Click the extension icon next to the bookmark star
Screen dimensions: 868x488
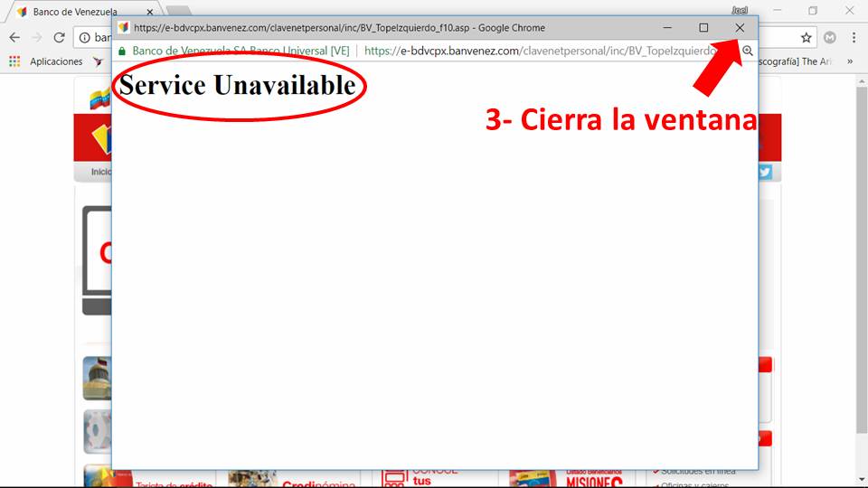(829, 38)
